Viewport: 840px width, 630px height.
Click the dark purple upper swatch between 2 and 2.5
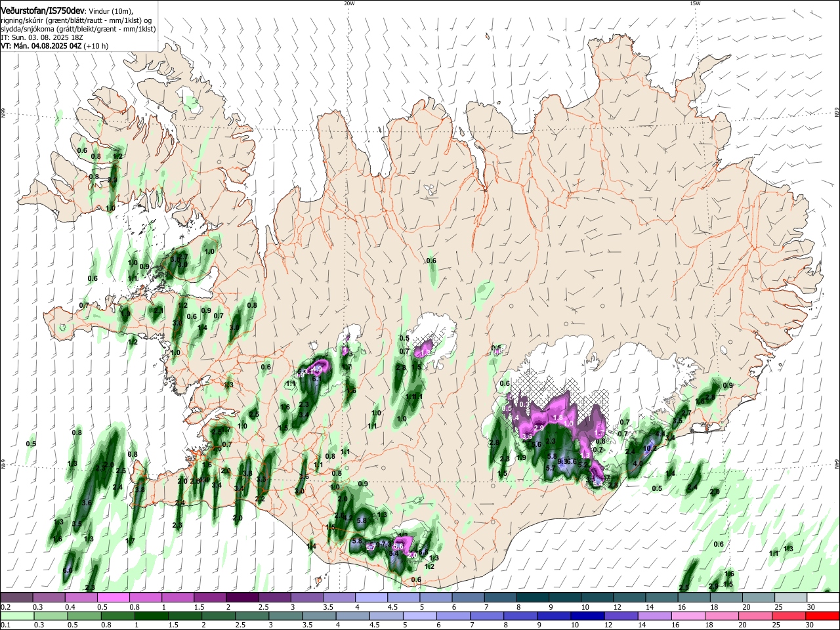click(x=242, y=597)
